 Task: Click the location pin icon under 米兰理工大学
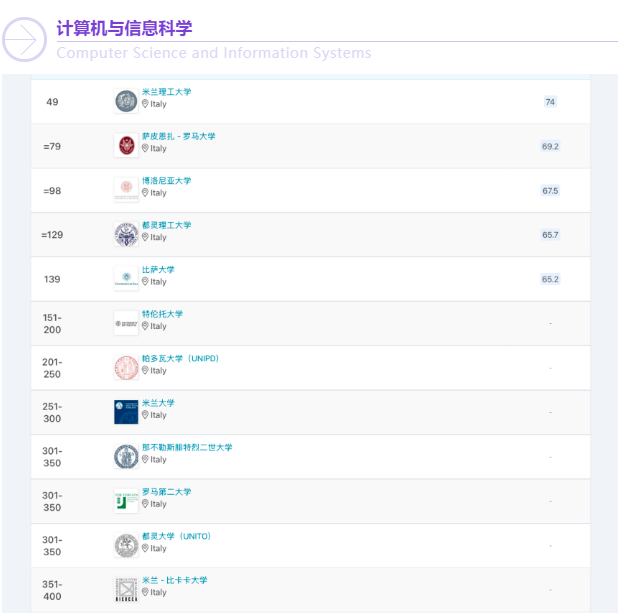tap(145, 104)
